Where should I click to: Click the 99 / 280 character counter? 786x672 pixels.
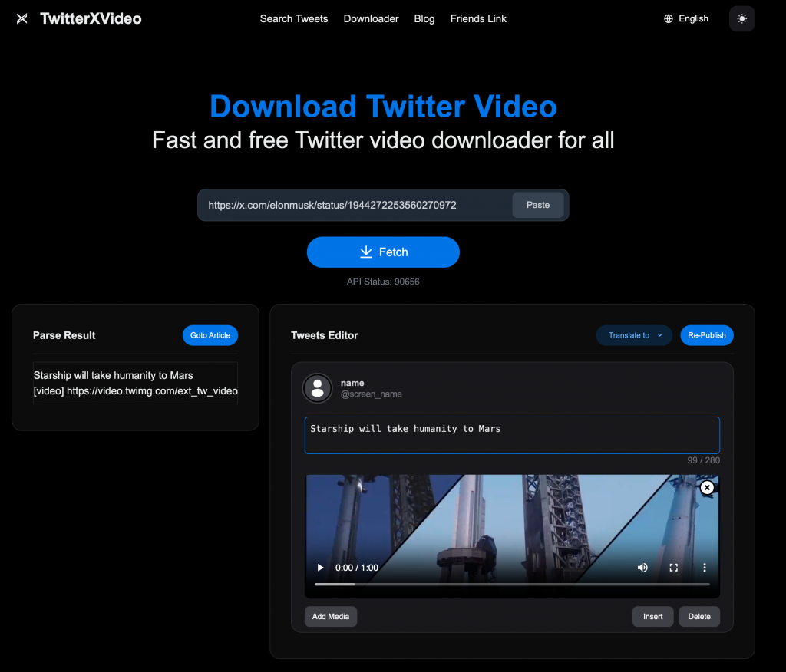coord(703,460)
